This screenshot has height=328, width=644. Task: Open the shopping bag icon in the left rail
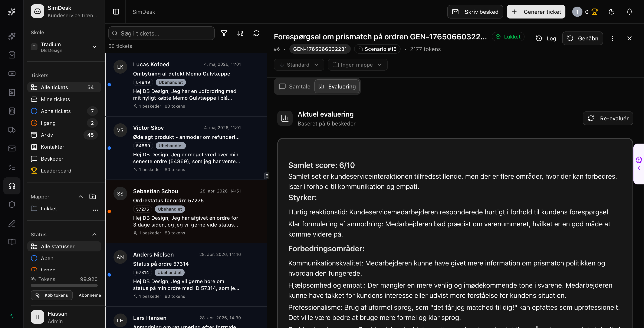click(12, 55)
